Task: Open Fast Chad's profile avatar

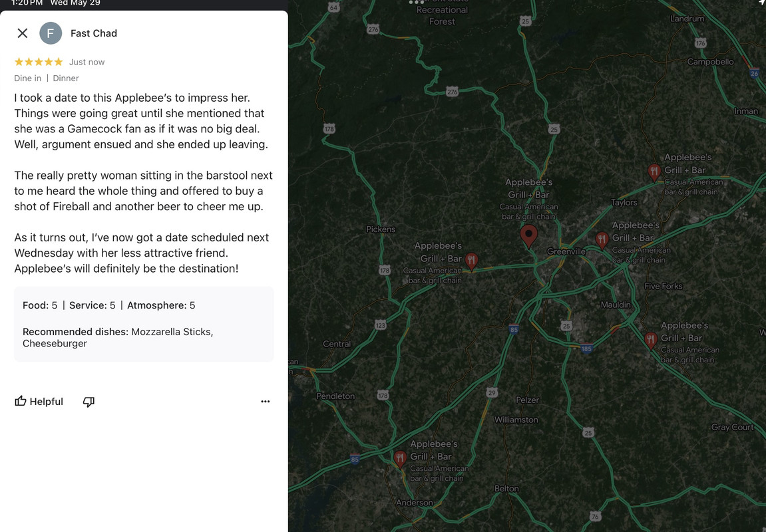Action: click(x=51, y=33)
